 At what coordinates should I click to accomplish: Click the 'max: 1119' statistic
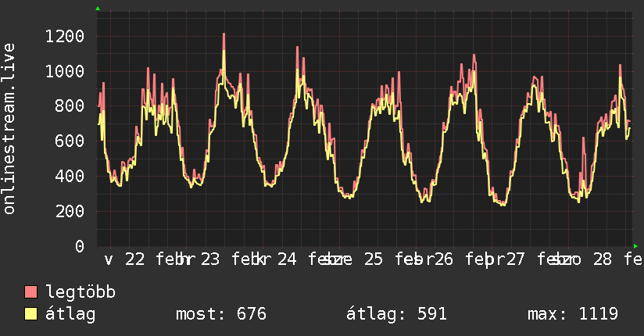click(x=573, y=314)
